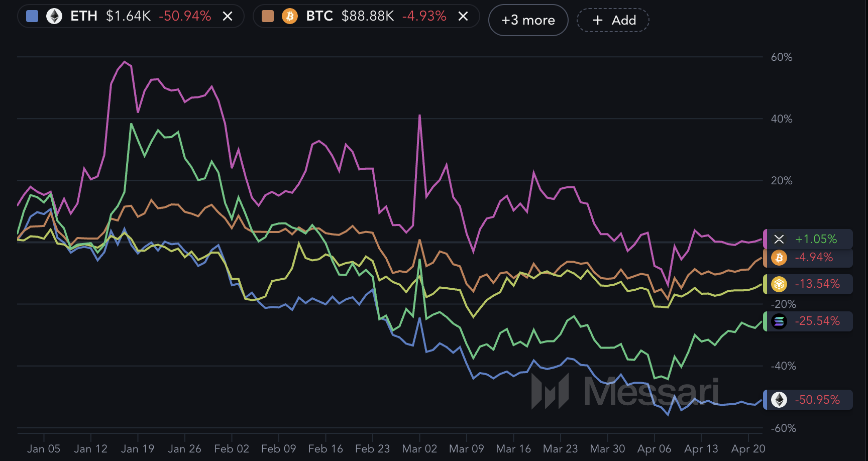Click the BNB token icon beside -13.54%
This screenshot has height=461, width=868.
[x=779, y=284]
